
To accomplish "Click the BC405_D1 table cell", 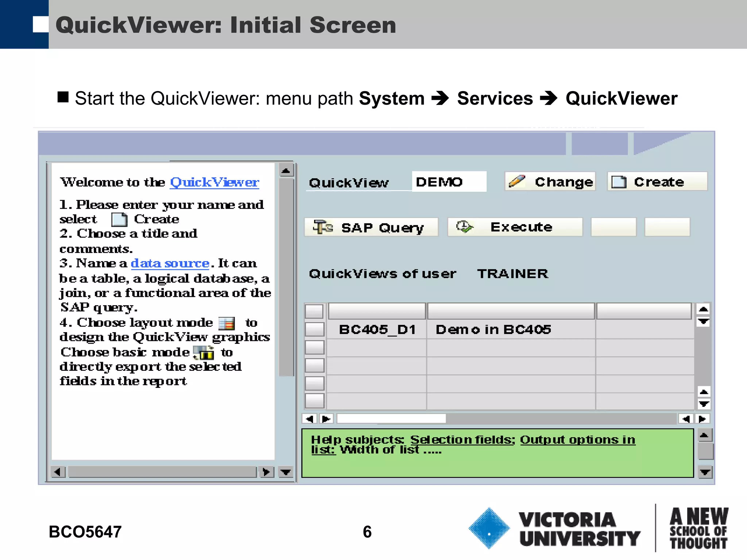I will [x=377, y=330].
